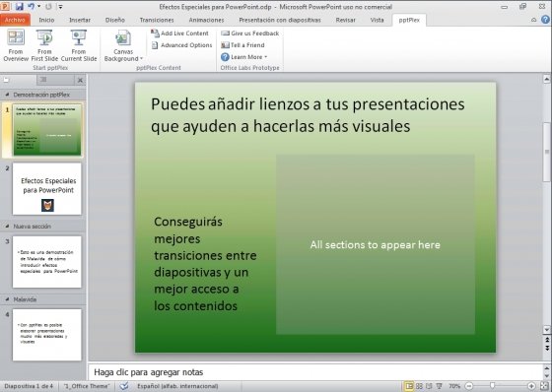Click language 'Español (alfab. internacional)'

pos(177,386)
